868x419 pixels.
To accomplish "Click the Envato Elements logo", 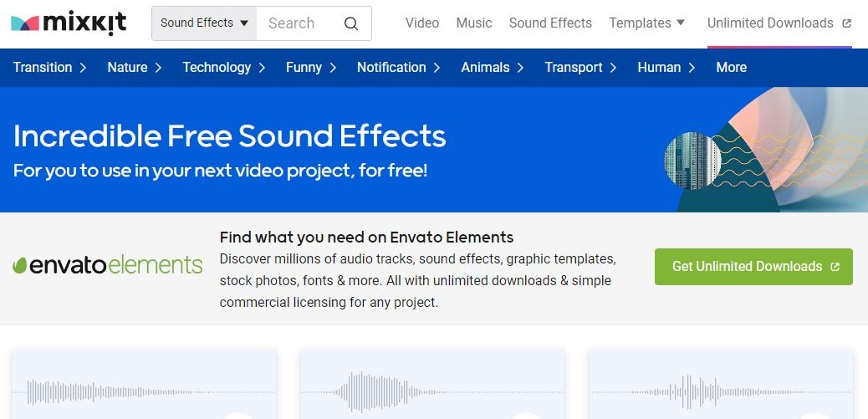I will pos(107,266).
